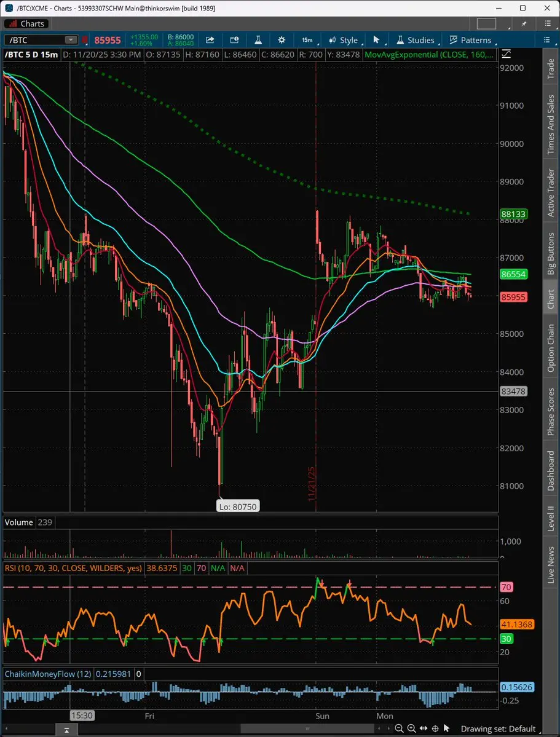Click the RSI 30 oversold level bubble

point(506,639)
